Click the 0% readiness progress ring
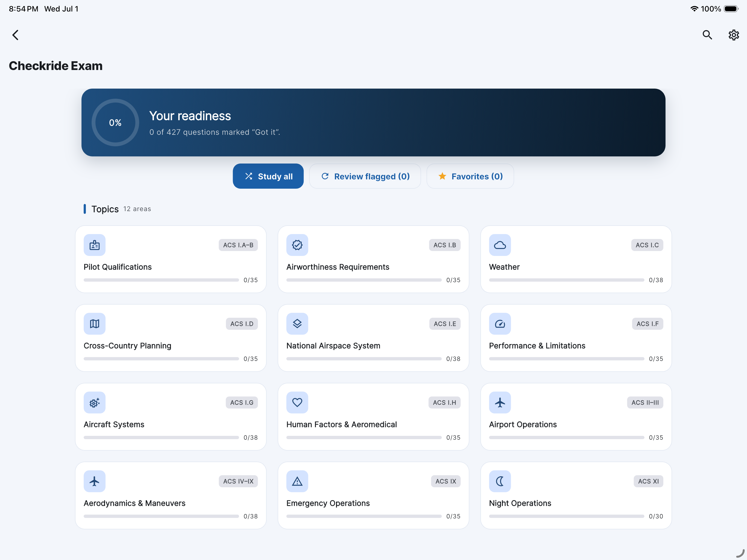The height and width of the screenshot is (560, 747). coord(115,122)
